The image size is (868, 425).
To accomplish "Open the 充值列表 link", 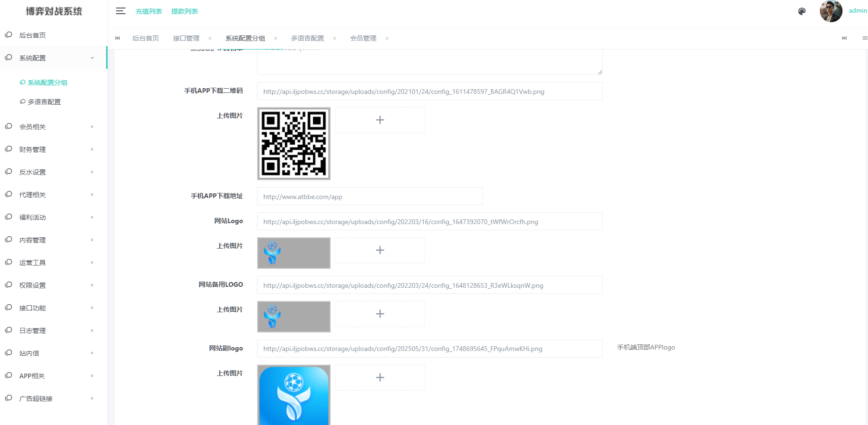I will click(x=148, y=11).
